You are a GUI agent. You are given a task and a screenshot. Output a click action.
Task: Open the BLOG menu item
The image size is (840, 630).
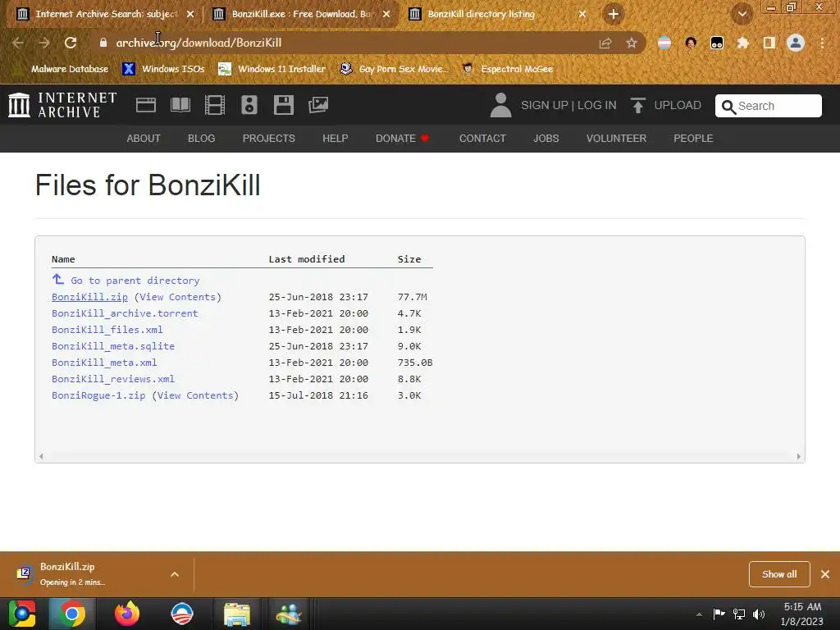coord(202,138)
